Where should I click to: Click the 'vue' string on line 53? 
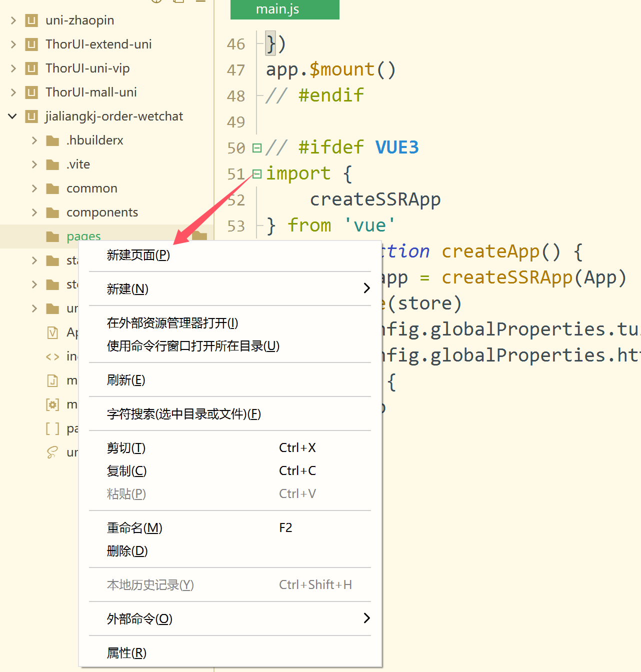(370, 225)
